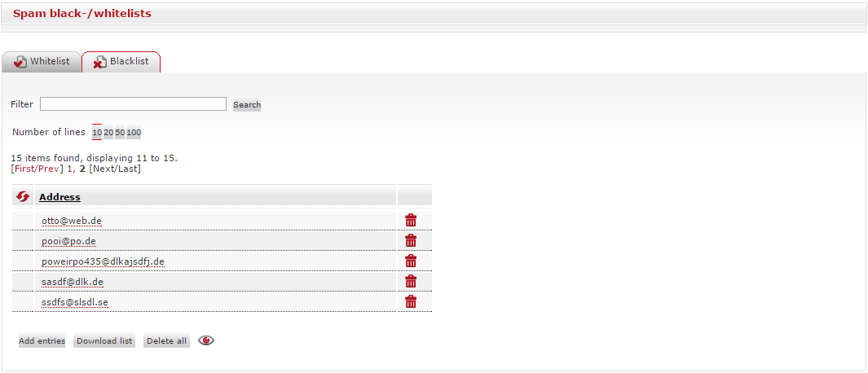Image resolution: width=868 pixels, height=373 pixels.
Task: Show 100 lines per page
Action: pos(134,133)
